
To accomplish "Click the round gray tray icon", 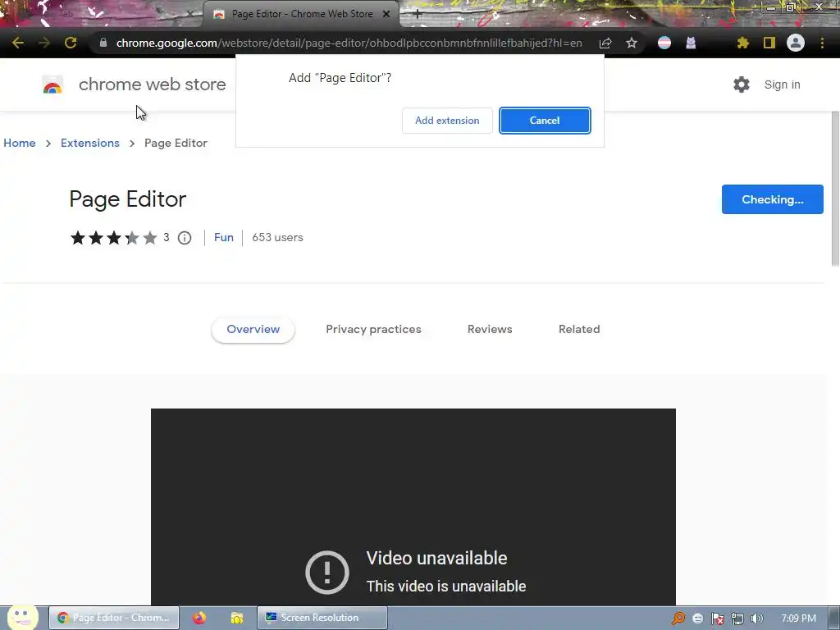I will 697,619.
